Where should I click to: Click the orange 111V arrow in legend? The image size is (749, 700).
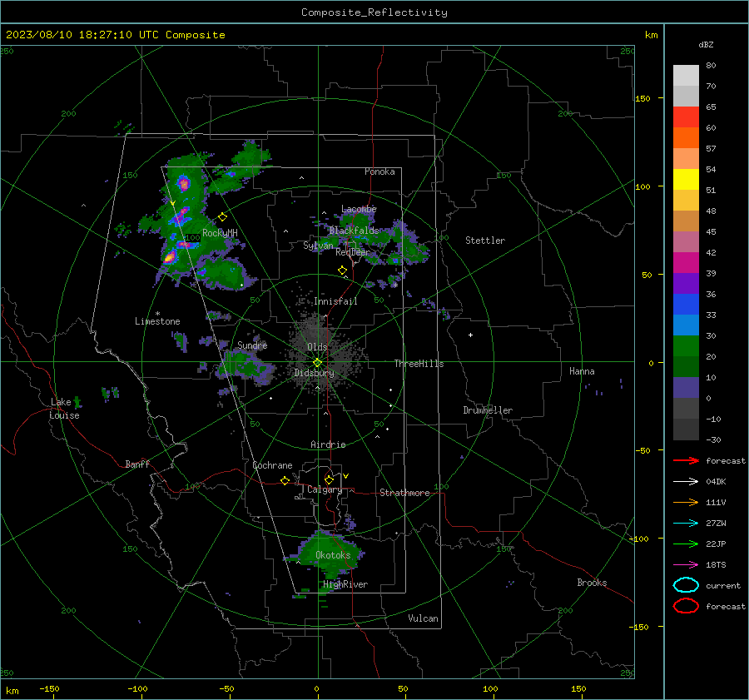(x=686, y=502)
